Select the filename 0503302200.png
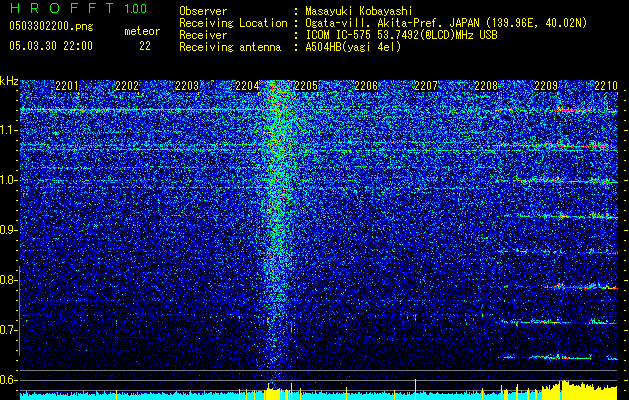The height and width of the screenshot is (400, 629). tap(51, 27)
